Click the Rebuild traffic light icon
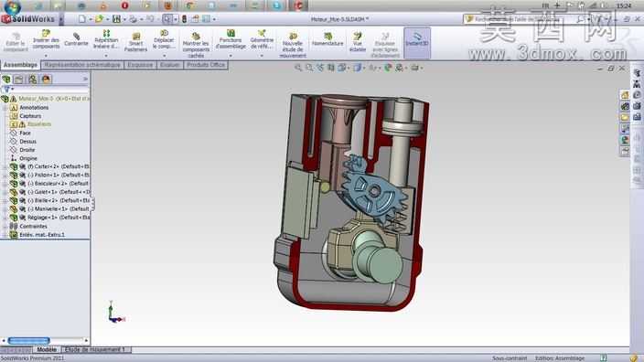The height and width of the screenshot is (362, 644). click(185, 19)
